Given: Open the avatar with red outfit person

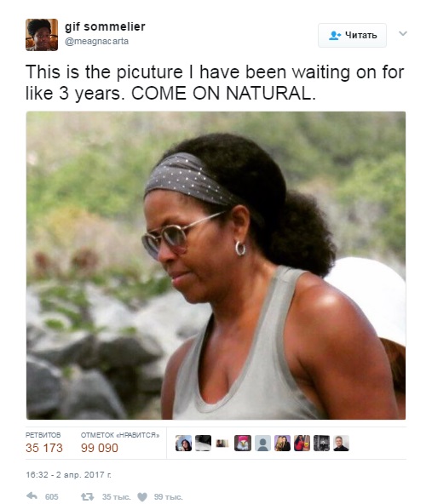Looking at the screenshot, I should (302, 443).
